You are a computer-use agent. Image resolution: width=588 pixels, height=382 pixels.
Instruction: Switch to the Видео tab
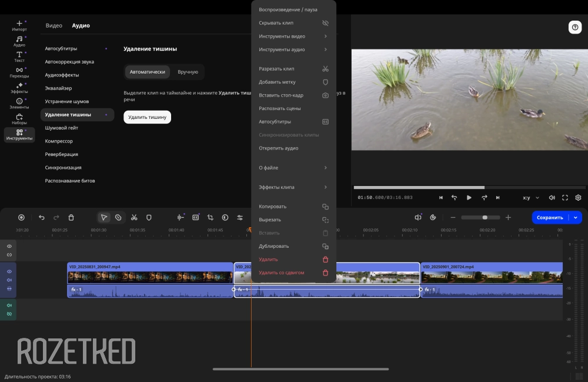54,26
